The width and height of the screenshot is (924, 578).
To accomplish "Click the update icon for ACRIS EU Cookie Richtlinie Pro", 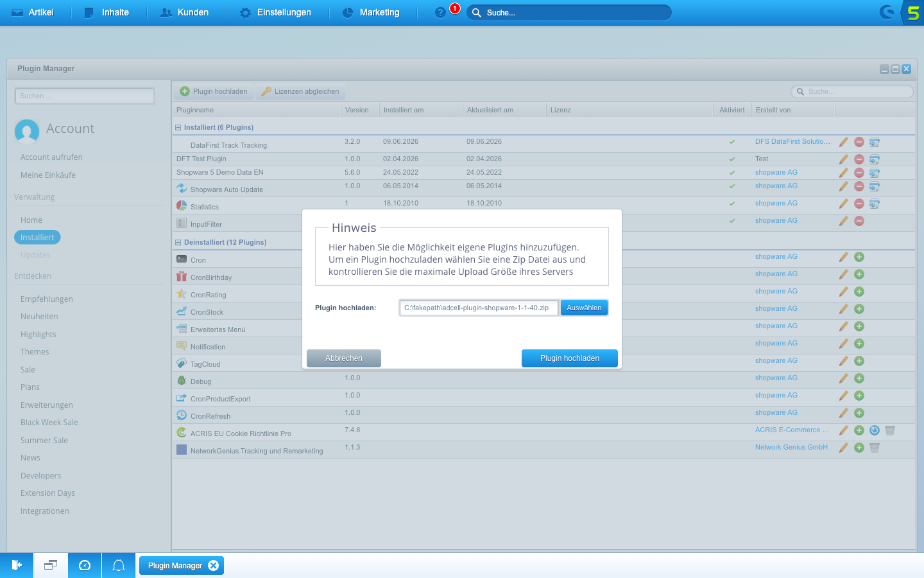I will click(x=875, y=430).
